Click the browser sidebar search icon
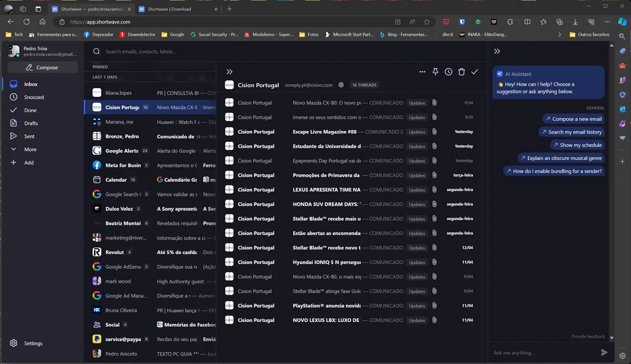The width and height of the screenshot is (631, 364). point(622,36)
